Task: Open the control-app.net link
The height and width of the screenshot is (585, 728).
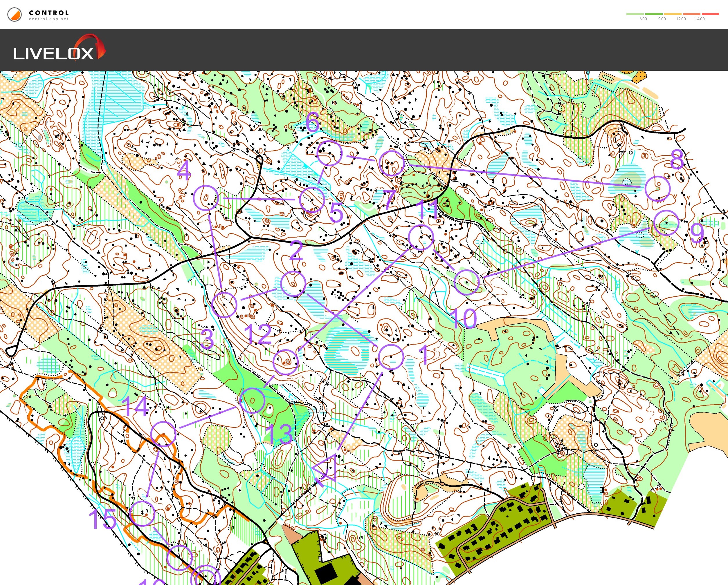Action: pyautogui.click(x=49, y=19)
